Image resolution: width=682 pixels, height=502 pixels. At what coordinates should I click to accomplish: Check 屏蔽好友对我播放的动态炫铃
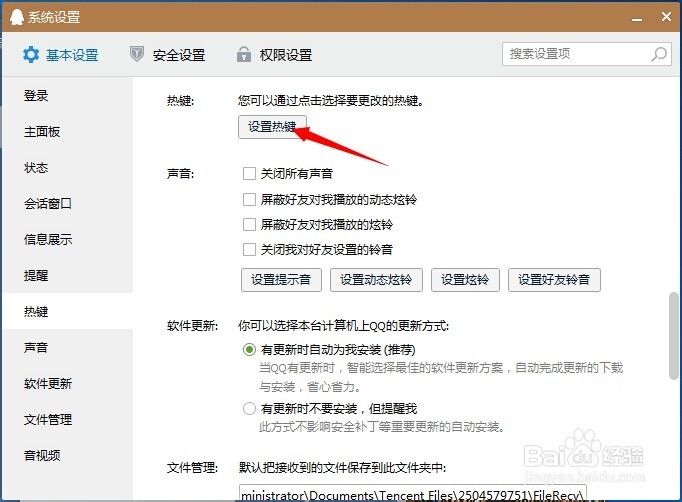(249, 199)
